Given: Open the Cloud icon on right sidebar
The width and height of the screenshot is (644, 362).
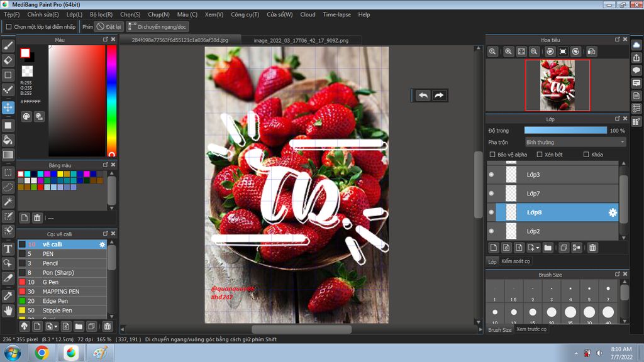Looking at the screenshot, I should (636, 45).
